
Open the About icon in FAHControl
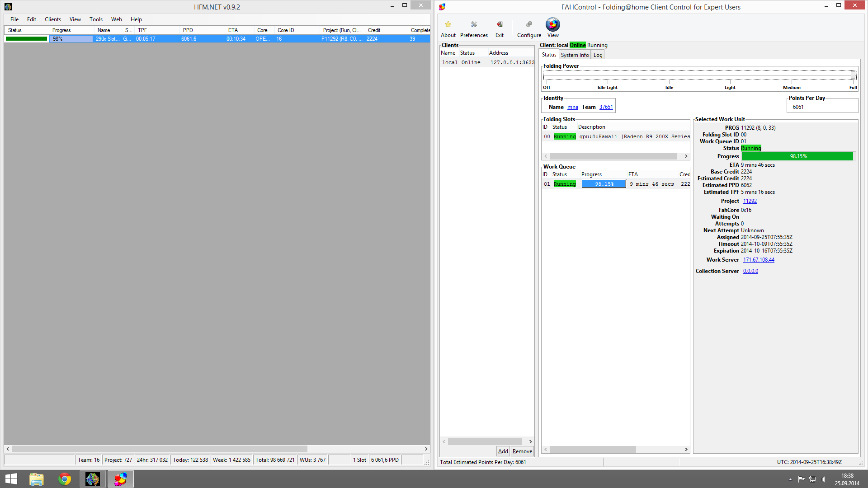pos(448,28)
